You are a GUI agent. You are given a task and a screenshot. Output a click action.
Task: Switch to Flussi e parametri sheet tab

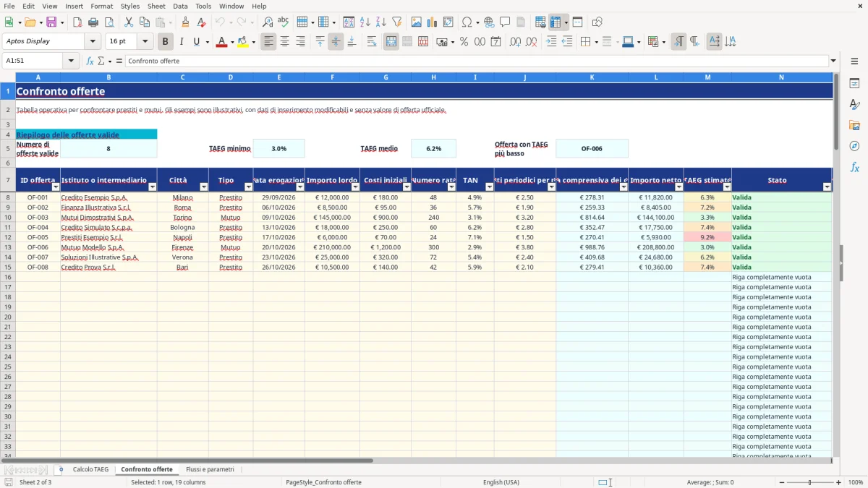pyautogui.click(x=210, y=469)
